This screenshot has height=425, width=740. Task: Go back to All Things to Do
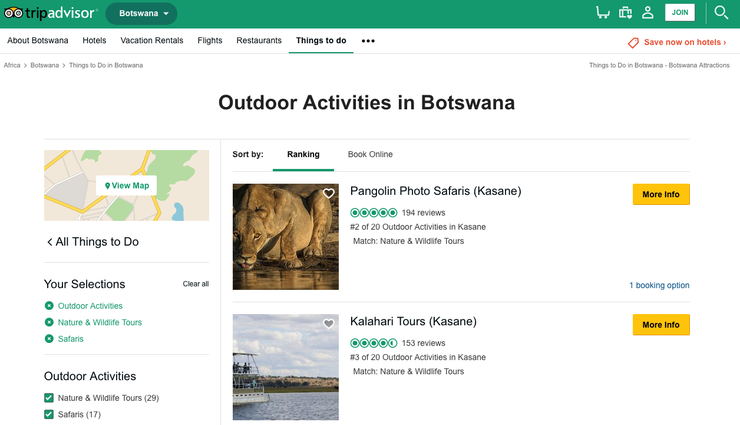tap(92, 242)
